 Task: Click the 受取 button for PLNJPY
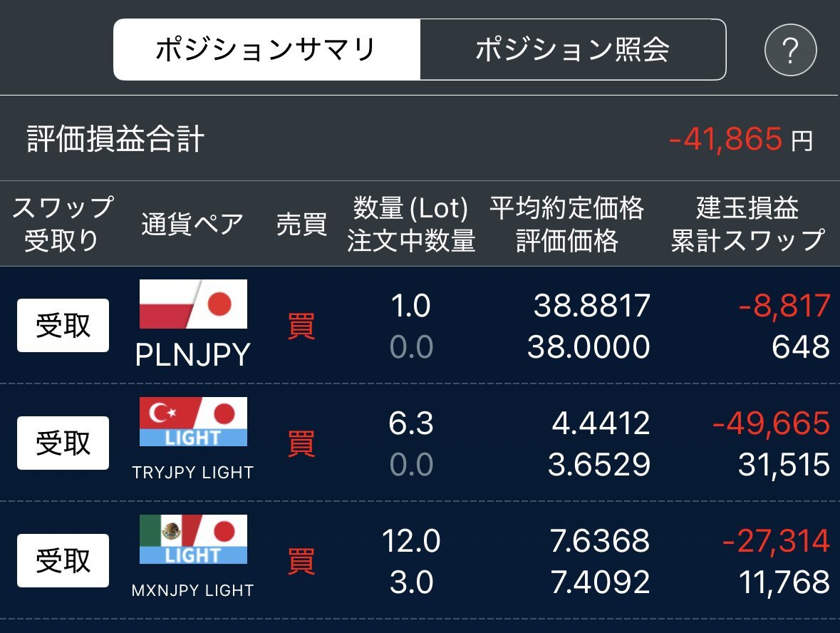[x=63, y=325]
